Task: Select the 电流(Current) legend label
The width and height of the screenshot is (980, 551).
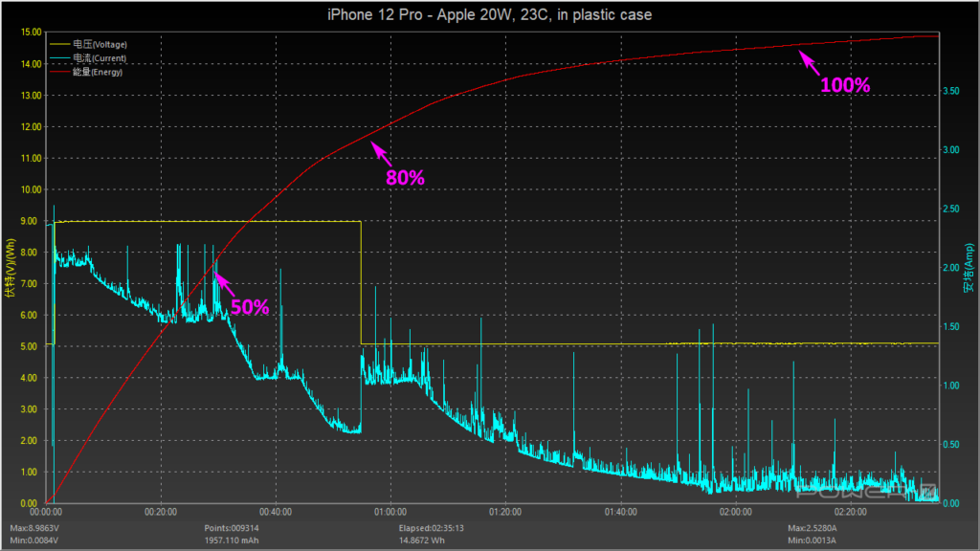Action: (x=100, y=58)
